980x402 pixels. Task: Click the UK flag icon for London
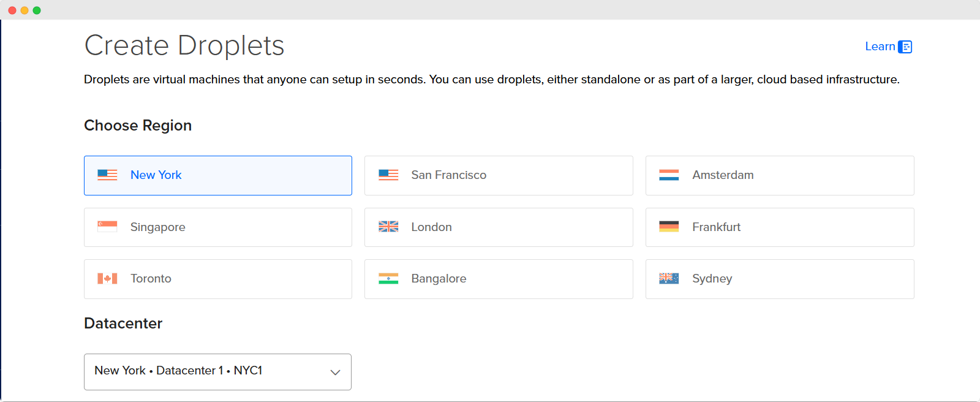[x=388, y=227]
